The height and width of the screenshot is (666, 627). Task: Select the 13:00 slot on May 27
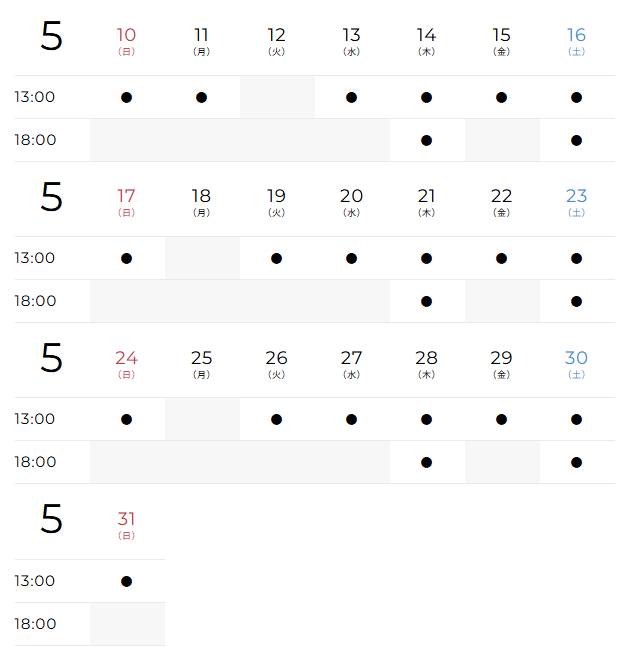coord(351,420)
